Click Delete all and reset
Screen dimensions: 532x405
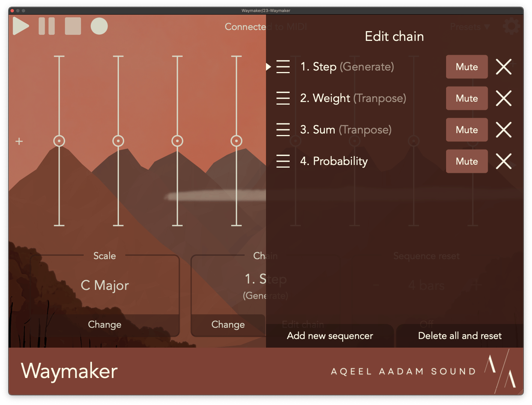click(x=459, y=336)
